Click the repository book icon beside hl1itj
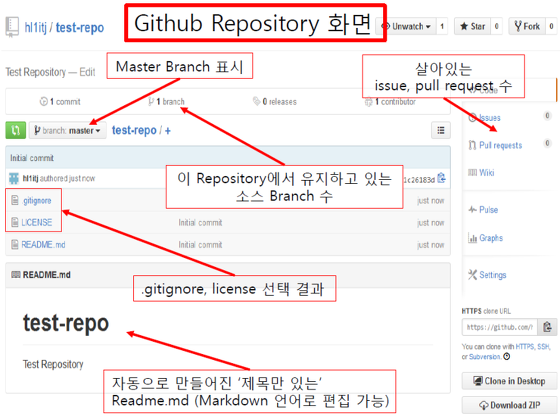 pos(12,27)
